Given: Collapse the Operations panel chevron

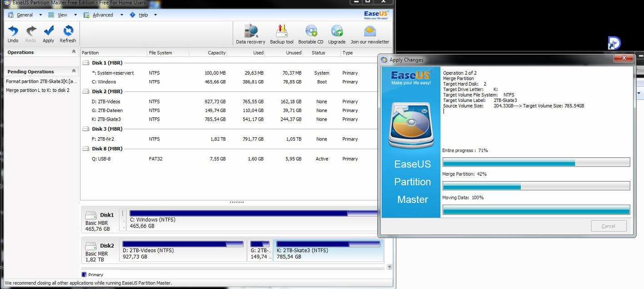Looking at the screenshot, I should coord(74,52).
